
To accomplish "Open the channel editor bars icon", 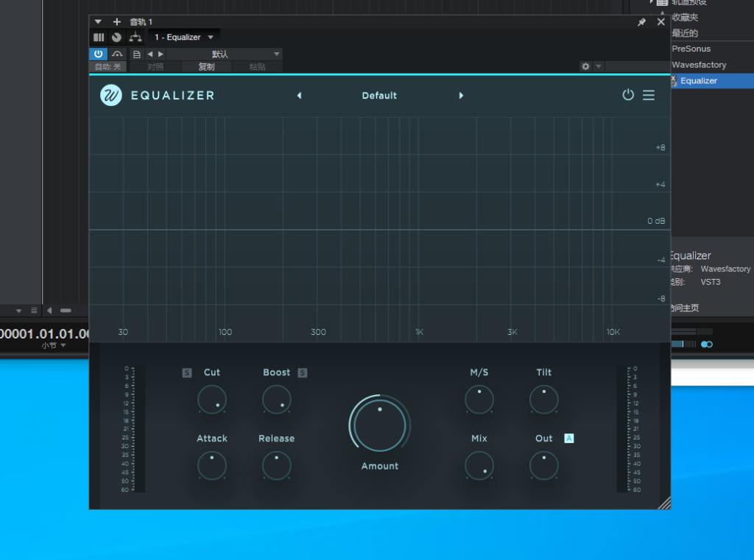I will [99, 37].
